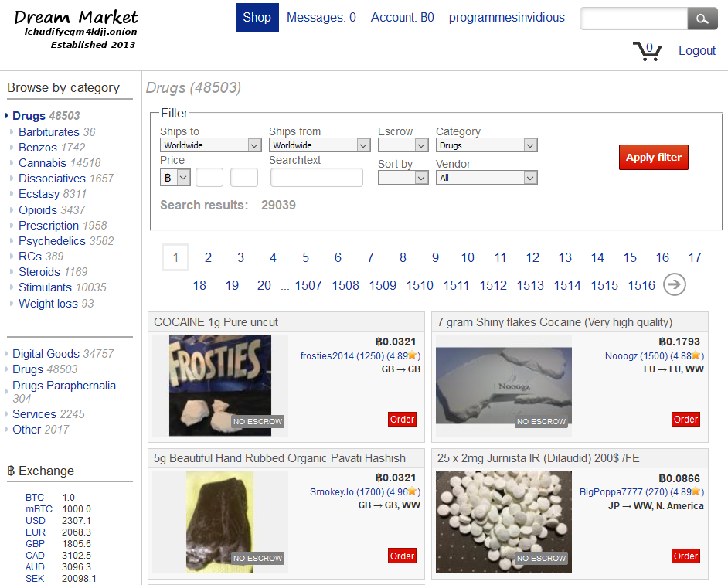Select the Shop tab

[257, 18]
